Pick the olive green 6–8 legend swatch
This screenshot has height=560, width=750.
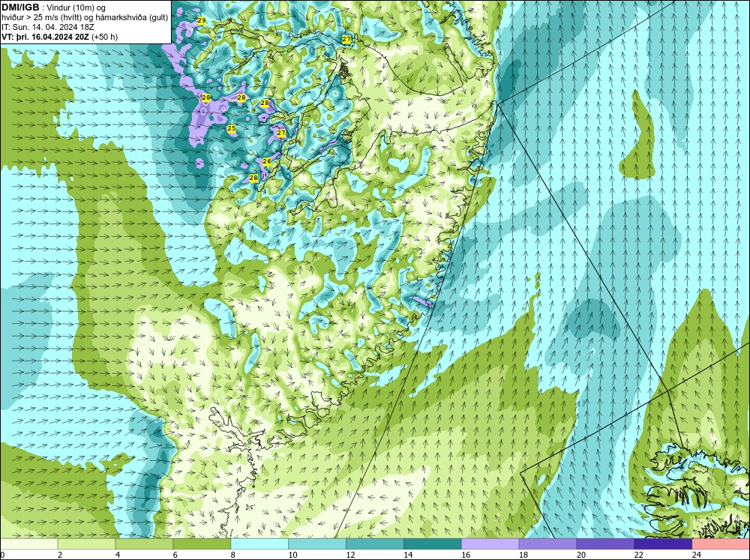pos(202,544)
